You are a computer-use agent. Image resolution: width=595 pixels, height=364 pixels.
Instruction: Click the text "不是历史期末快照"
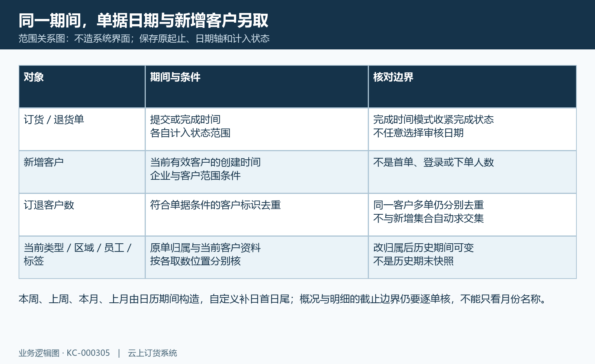pos(414,261)
